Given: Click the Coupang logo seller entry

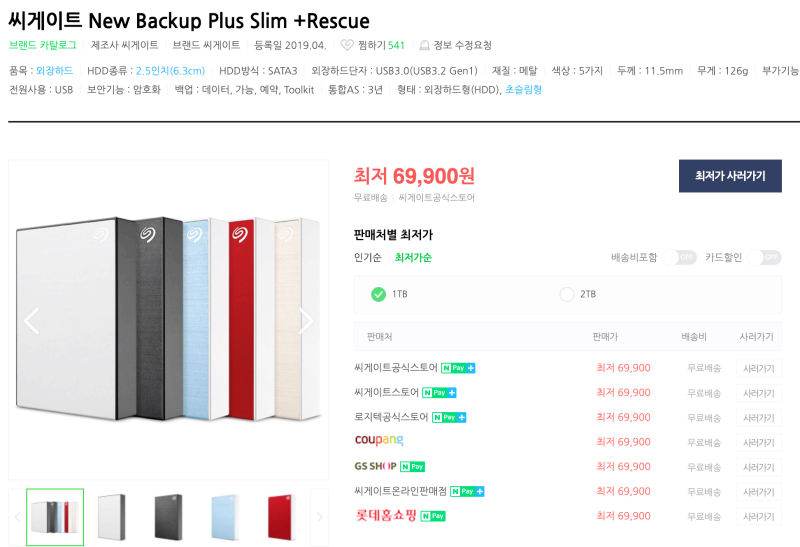Looking at the screenshot, I should [379, 440].
